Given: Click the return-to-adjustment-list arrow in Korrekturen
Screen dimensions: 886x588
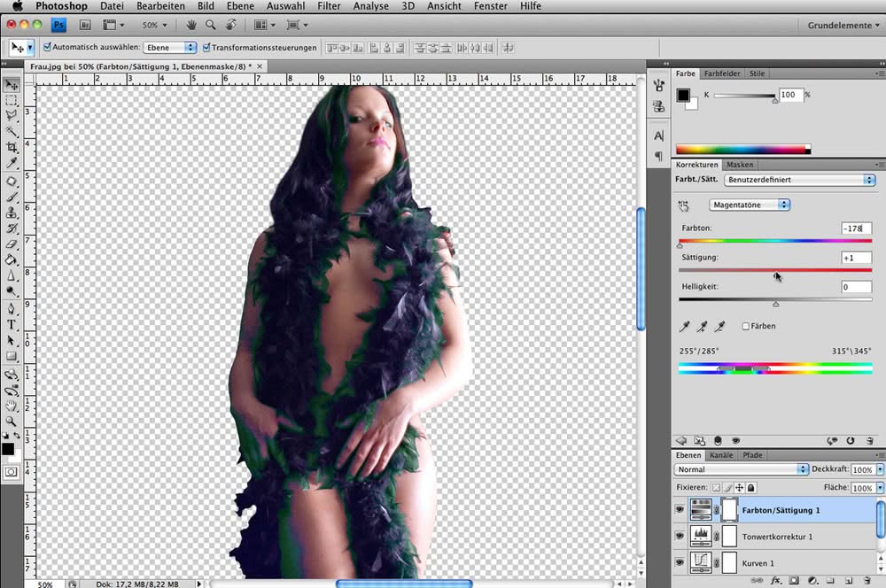Looking at the screenshot, I should pos(681,441).
